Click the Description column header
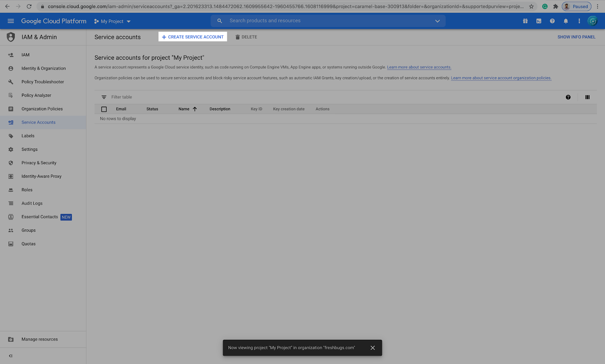 tap(220, 109)
